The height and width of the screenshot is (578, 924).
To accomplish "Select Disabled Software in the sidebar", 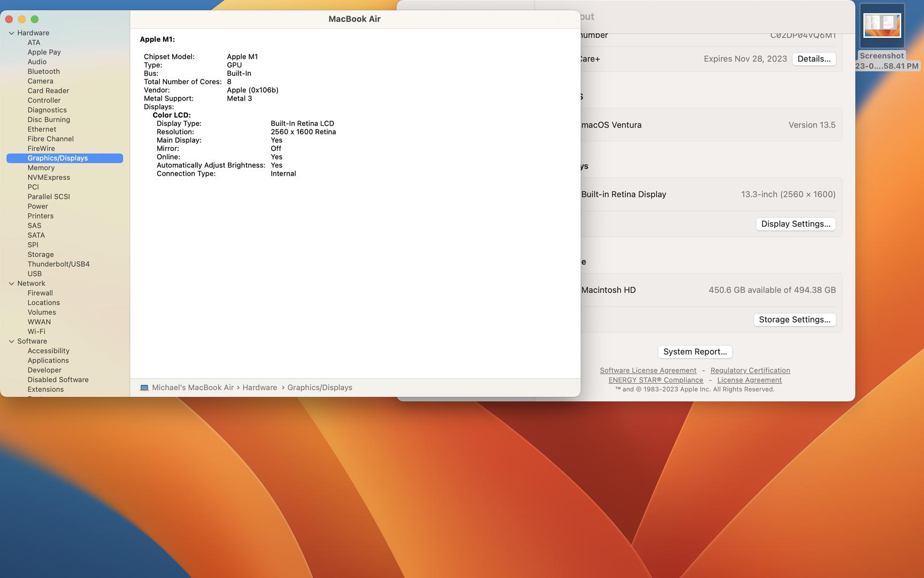I will [x=58, y=380].
